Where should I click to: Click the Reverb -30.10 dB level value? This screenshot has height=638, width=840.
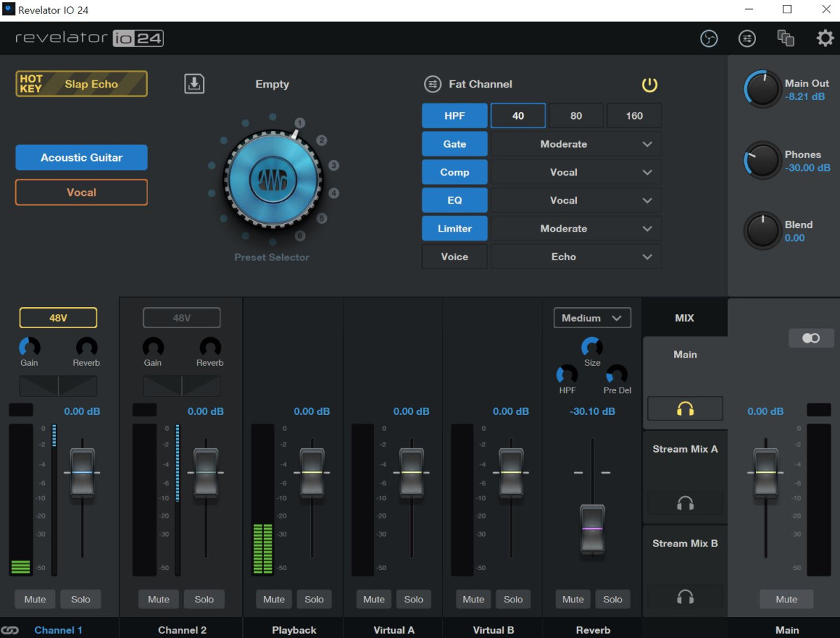592,411
